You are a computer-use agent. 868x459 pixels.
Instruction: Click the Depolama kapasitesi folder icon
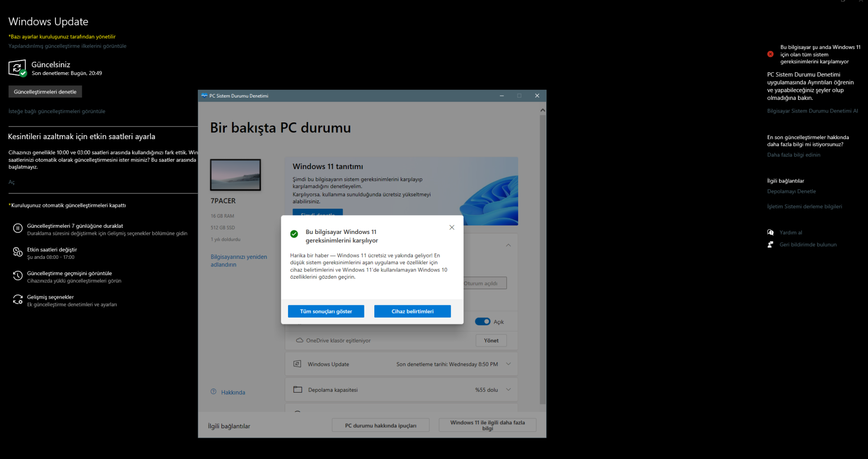(297, 389)
